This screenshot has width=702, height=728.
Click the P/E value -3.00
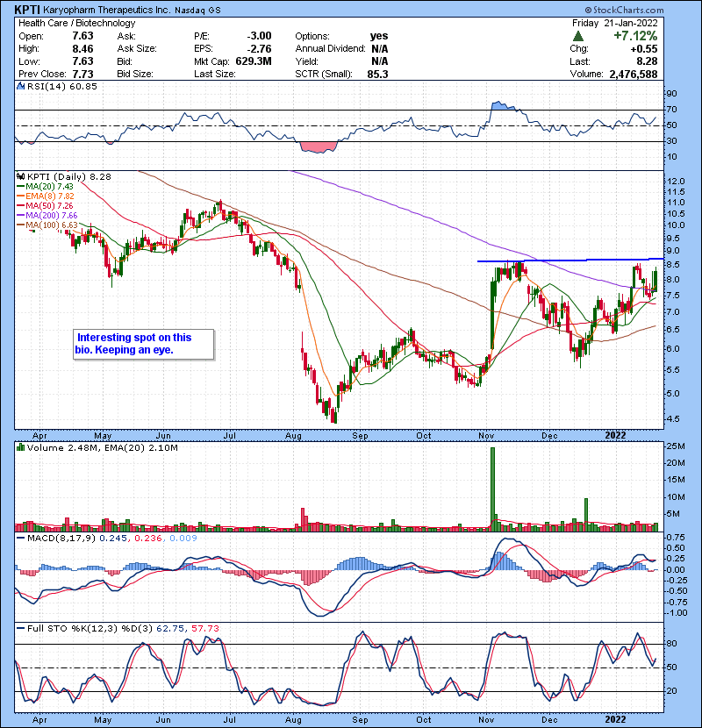click(259, 36)
